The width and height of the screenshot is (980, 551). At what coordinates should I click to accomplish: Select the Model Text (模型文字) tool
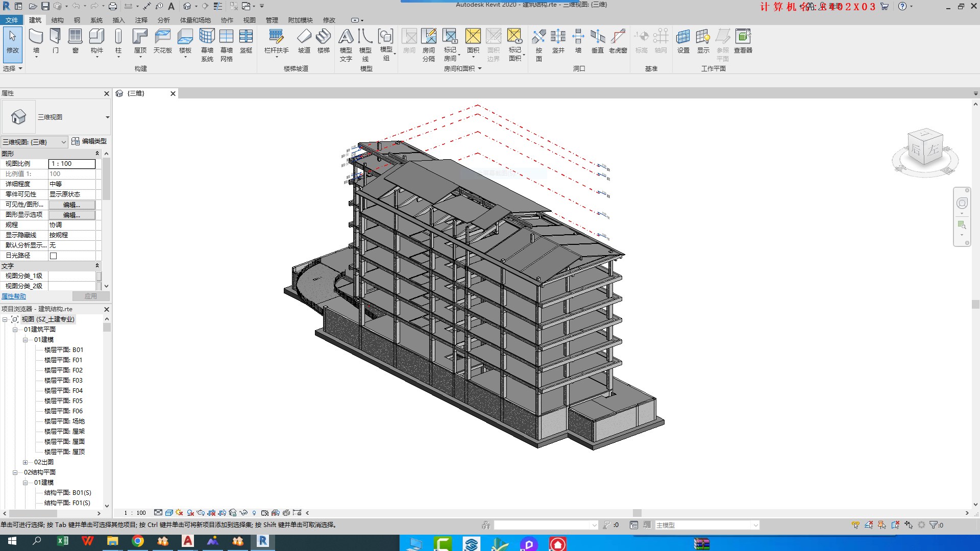click(346, 45)
